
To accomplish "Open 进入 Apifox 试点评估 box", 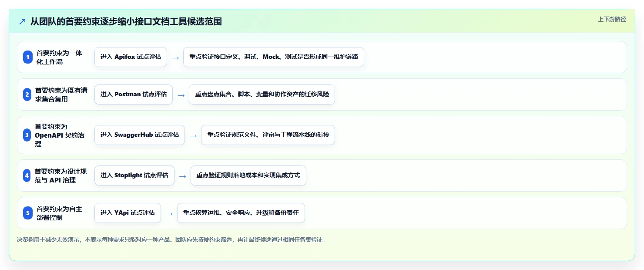I will pyautogui.click(x=131, y=57).
